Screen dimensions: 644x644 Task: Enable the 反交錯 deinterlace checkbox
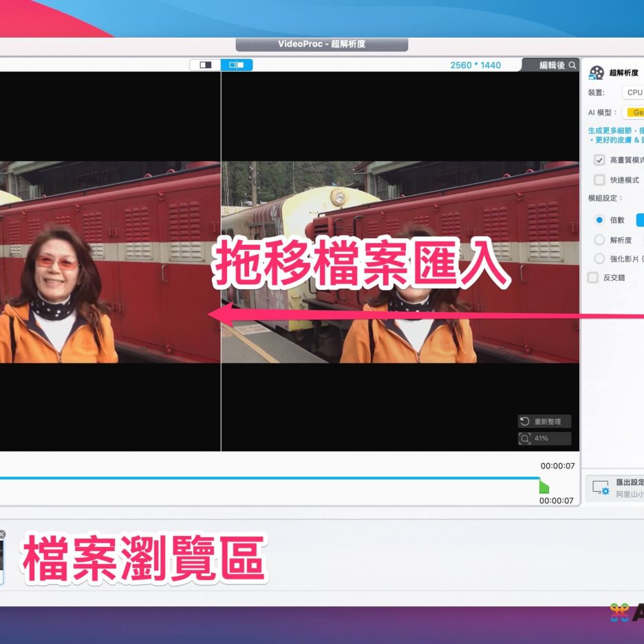point(592,277)
